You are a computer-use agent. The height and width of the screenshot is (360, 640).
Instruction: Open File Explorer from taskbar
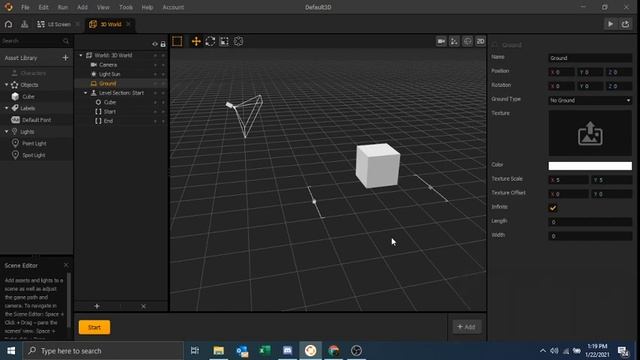[x=219, y=351]
